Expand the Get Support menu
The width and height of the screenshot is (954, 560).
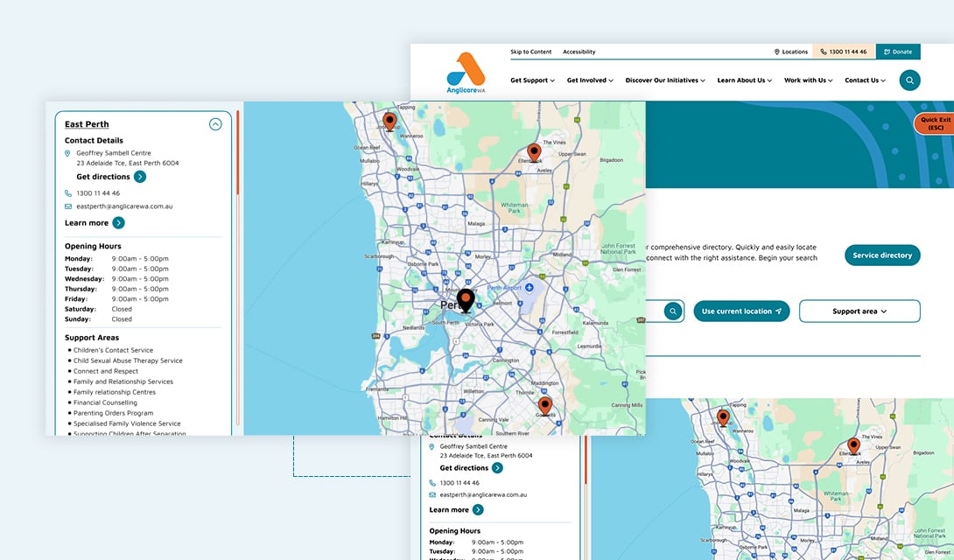pos(532,80)
